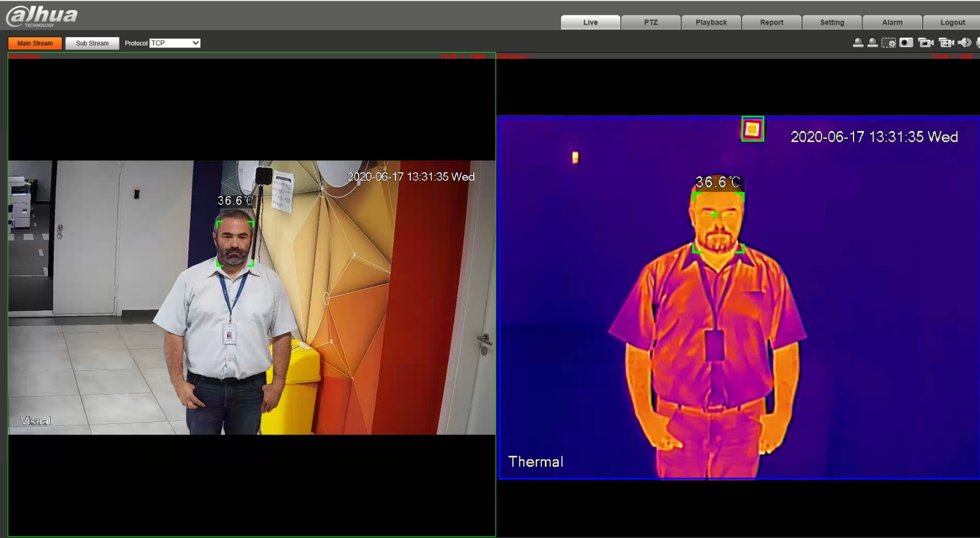The width and height of the screenshot is (980, 538).
Task: Open the Protocol TCP dropdown
Action: (175, 43)
